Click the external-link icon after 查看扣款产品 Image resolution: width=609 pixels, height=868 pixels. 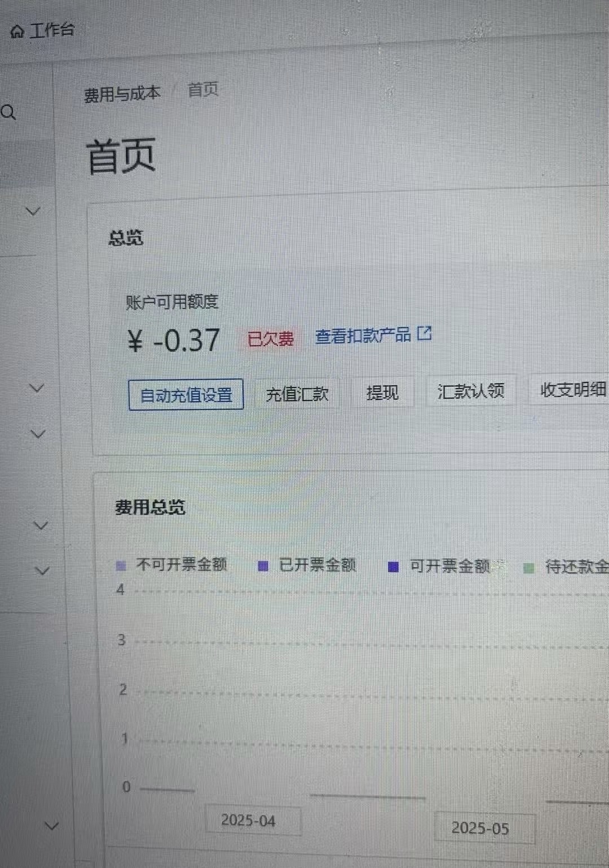[425, 334]
